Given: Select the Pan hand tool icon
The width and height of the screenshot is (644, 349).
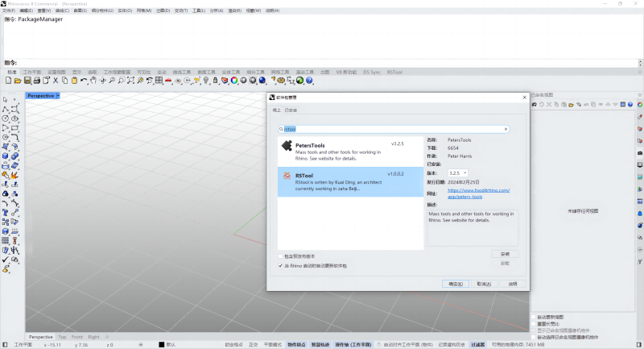Looking at the screenshot, I should pos(93,81).
